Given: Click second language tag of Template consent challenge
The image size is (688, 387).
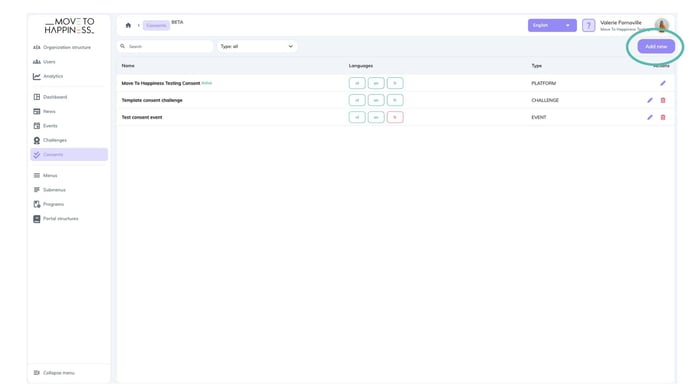Looking at the screenshot, I should (376, 100).
